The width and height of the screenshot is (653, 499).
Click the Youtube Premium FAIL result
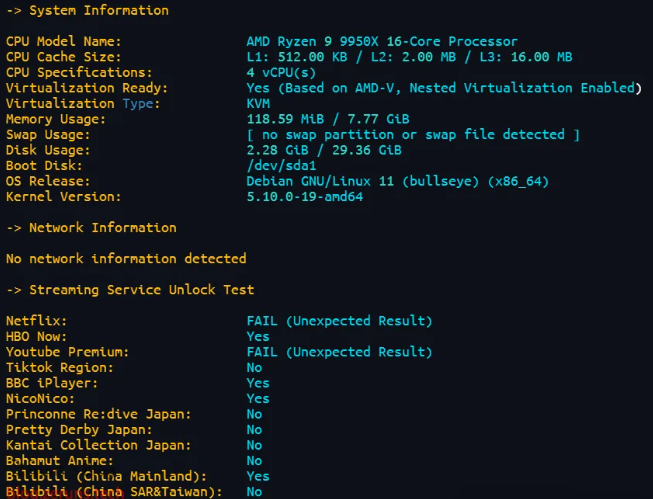point(339,352)
